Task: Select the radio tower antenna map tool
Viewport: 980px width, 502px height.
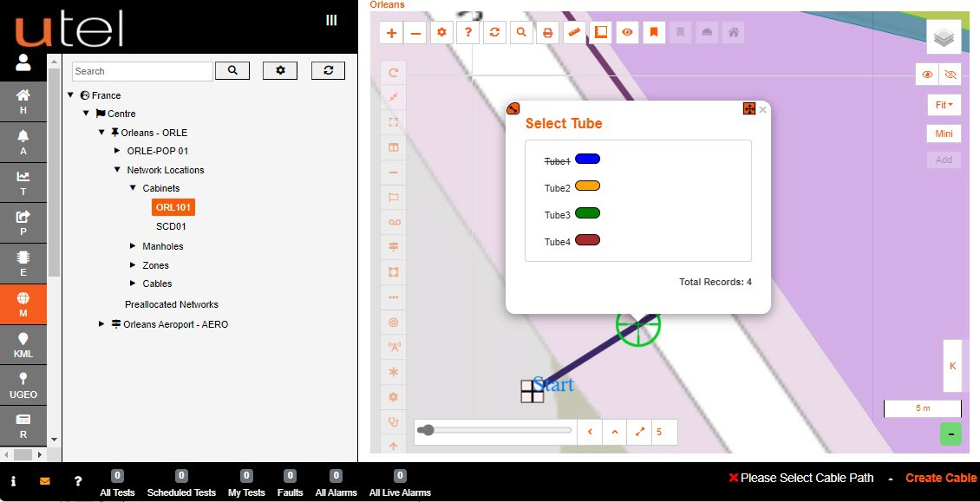Action: point(394,347)
